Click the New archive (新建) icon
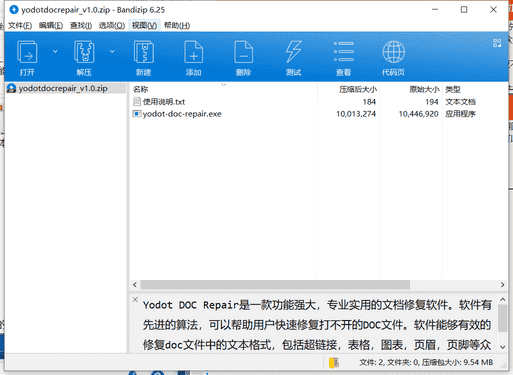This screenshot has width=513, height=375. 144,52
